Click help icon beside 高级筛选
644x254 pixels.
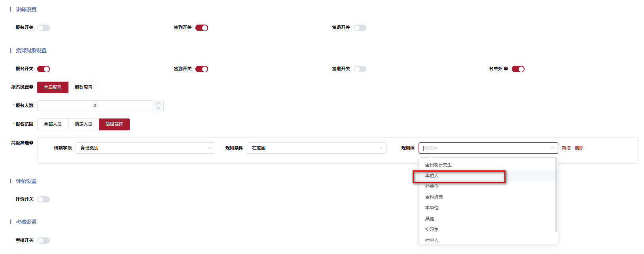[x=31, y=143]
